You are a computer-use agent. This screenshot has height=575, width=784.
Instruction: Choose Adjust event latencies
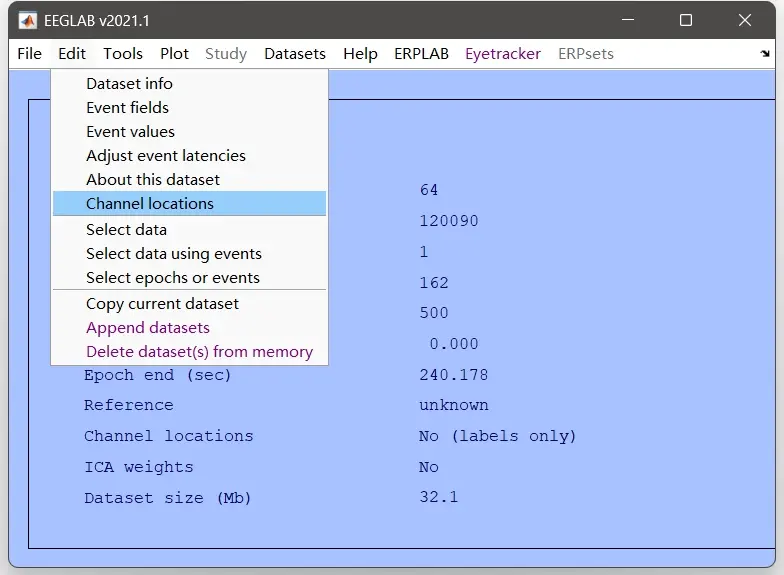coord(190,156)
